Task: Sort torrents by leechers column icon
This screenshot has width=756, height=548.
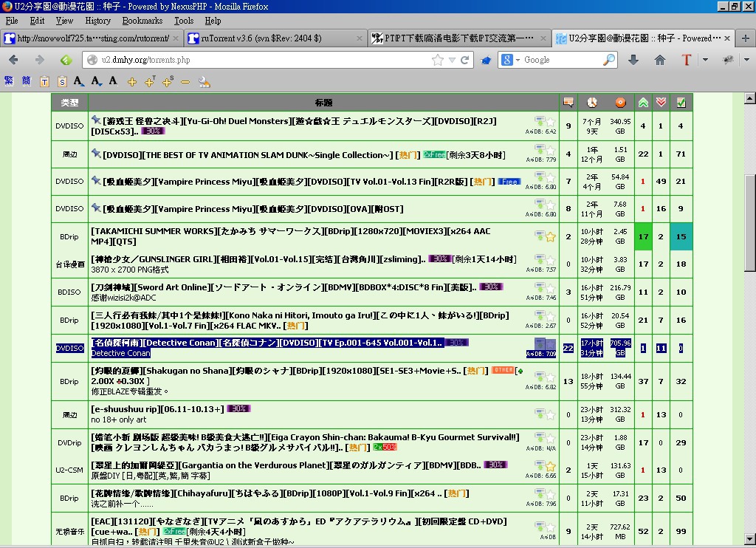Action: (661, 103)
